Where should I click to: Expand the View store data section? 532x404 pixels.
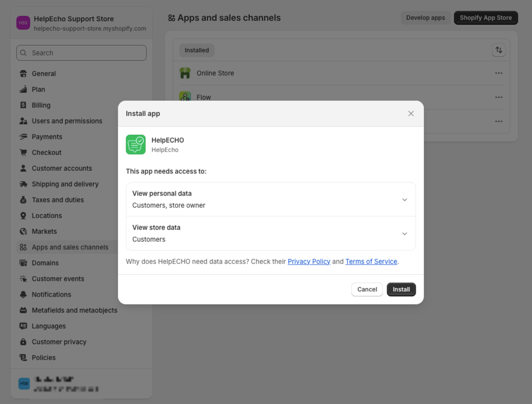(404, 234)
